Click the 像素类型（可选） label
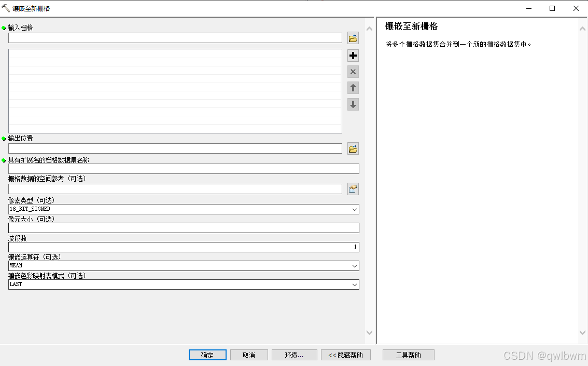Viewport: 588px width, 366px height. (x=32, y=200)
